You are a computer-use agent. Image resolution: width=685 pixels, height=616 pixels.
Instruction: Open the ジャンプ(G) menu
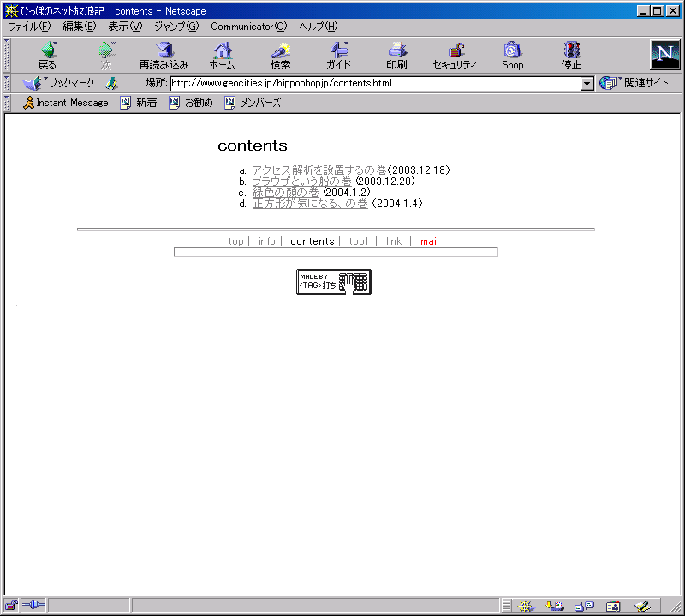176,27
